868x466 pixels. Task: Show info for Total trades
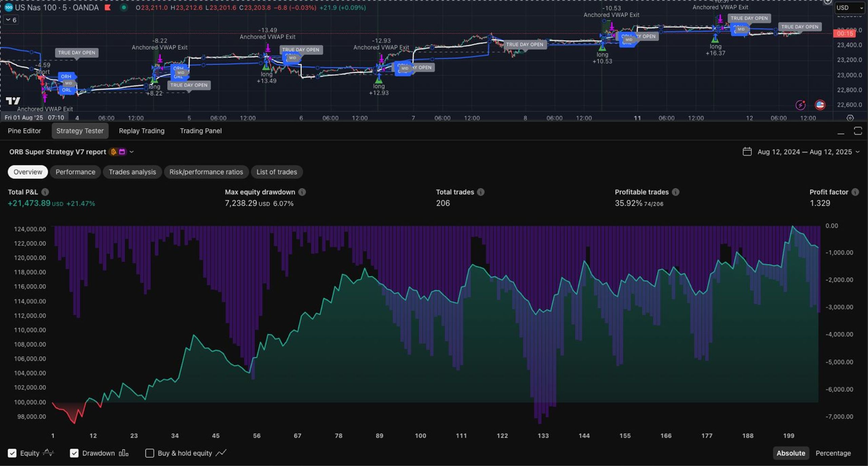(x=481, y=192)
